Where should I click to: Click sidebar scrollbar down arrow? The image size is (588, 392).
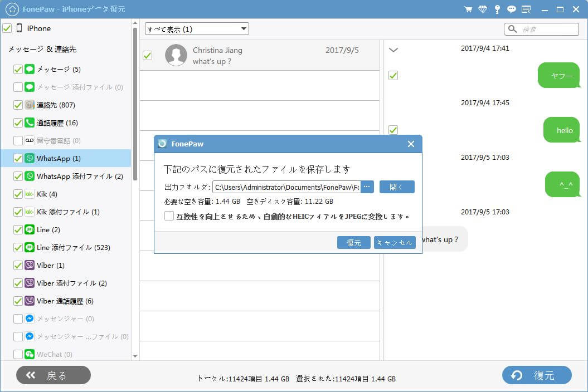coord(135,356)
